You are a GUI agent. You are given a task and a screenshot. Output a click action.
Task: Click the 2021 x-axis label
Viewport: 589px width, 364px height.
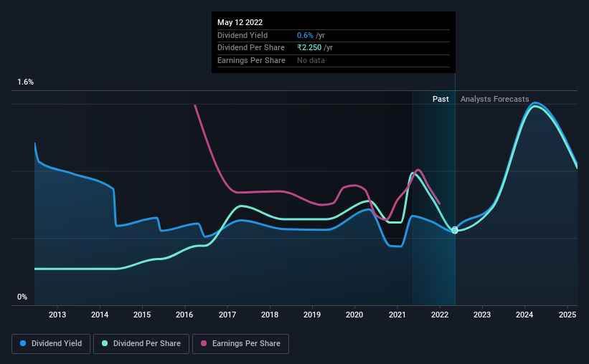coord(397,315)
